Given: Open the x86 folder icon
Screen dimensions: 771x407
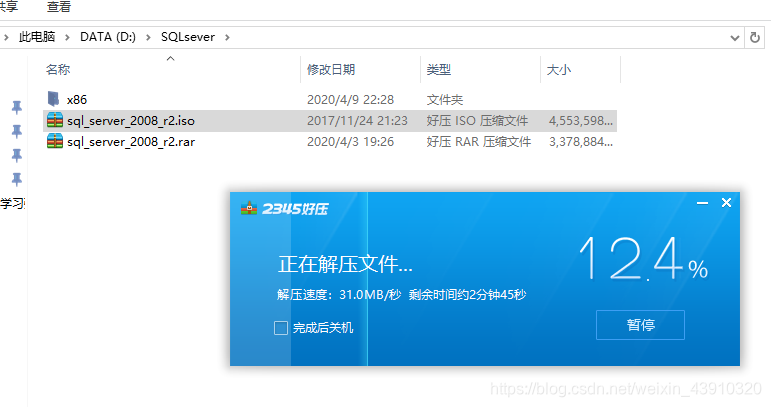Looking at the screenshot, I should (x=54, y=99).
